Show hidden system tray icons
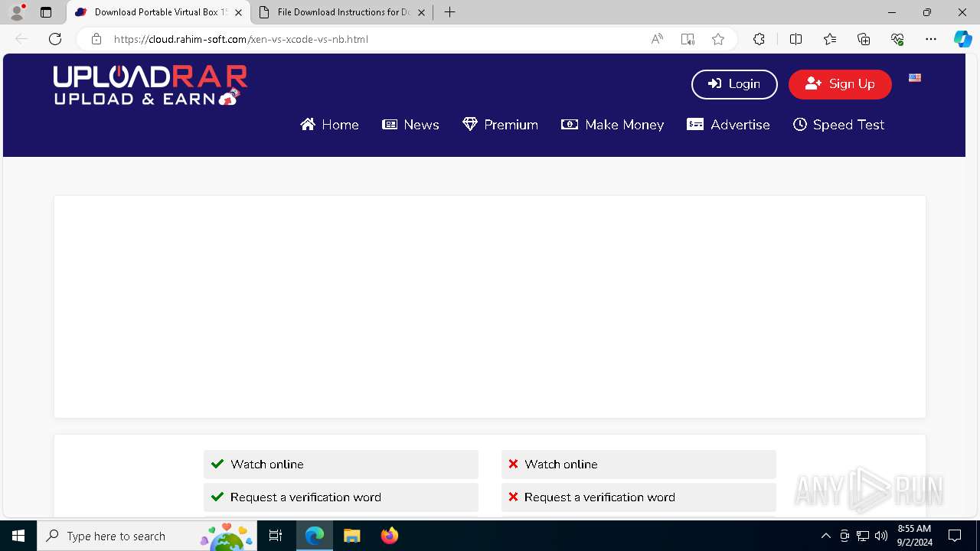The width and height of the screenshot is (980, 551). (825, 536)
